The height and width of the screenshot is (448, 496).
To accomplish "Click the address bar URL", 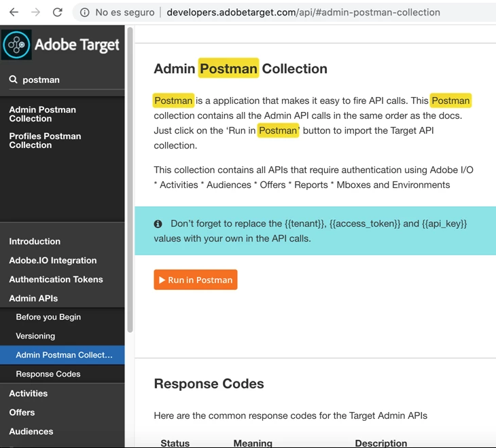I will [303, 12].
